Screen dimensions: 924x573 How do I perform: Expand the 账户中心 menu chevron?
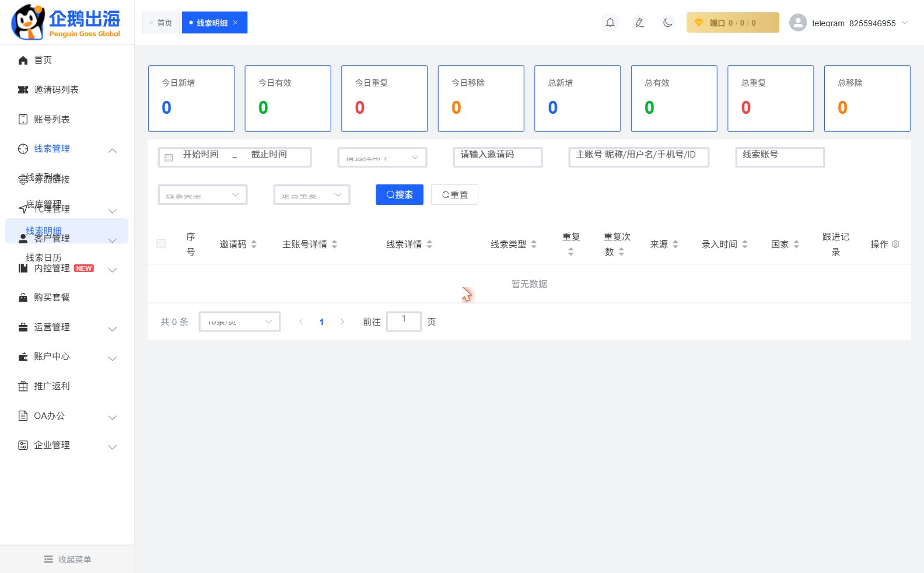point(113,358)
